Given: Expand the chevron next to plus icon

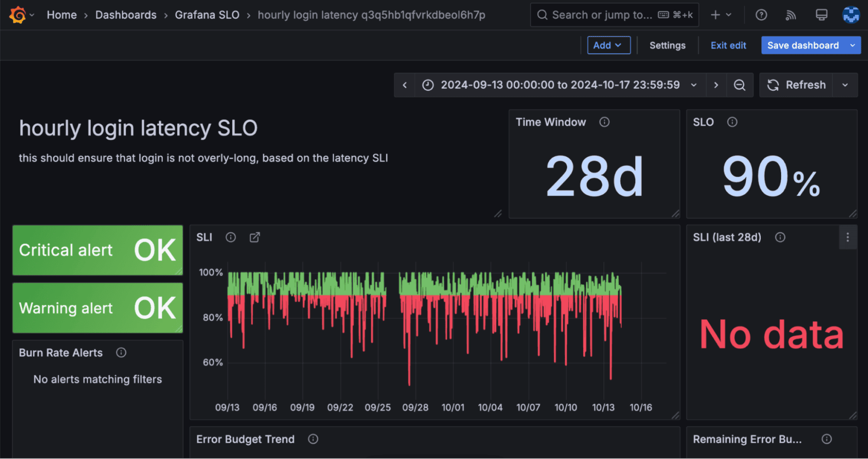Looking at the screenshot, I should [729, 15].
